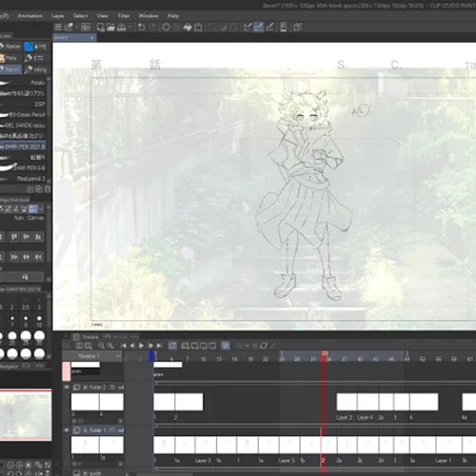The width and height of the screenshot is (476, 476).
Task: Close the open canvas document tab
Action: pos(92,38)
